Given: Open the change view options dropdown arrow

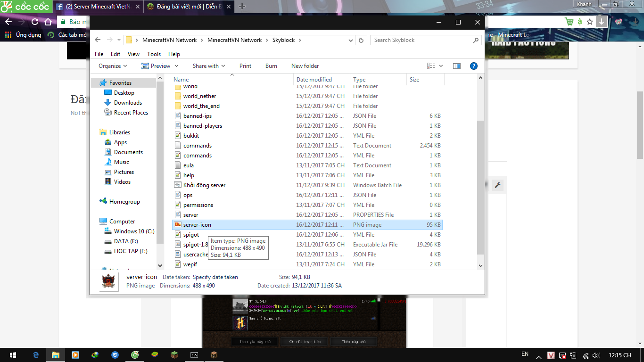Looking at the screenshot, I should click(441, 66).
